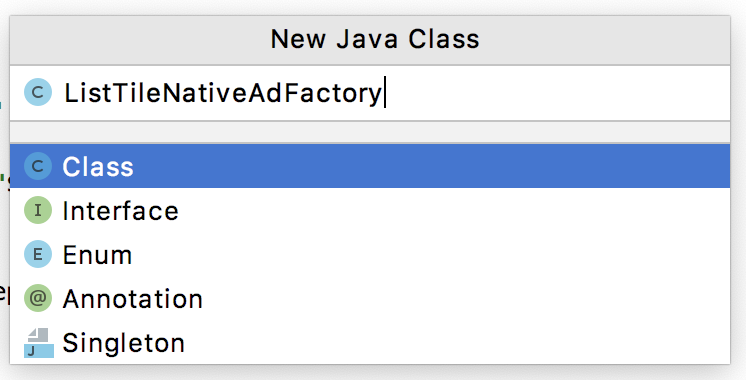Place cursor at end of class name text
This screenshot has height=380, width=746.
point(383,93)
